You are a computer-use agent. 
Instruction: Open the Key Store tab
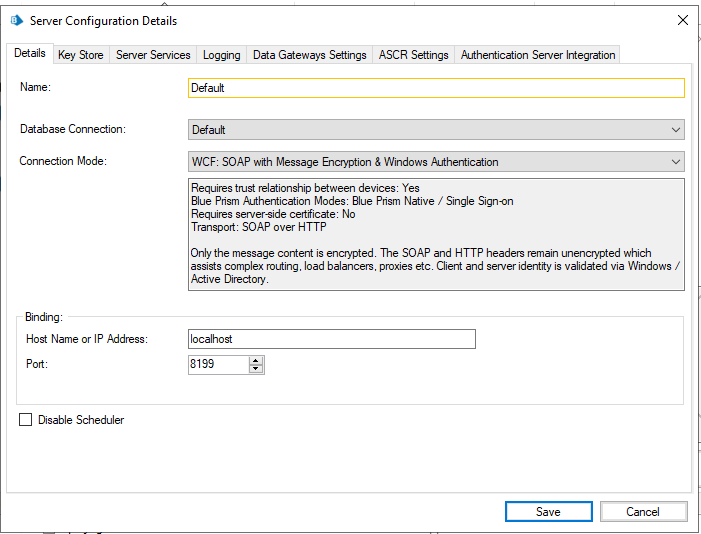click(x=80, y=55)
